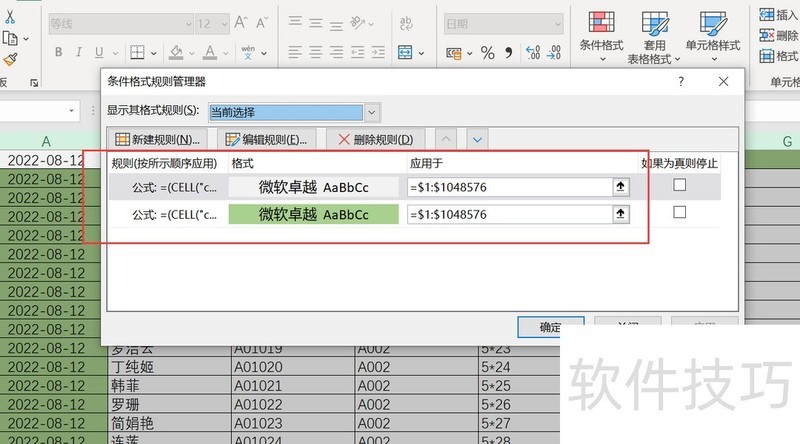Click the move rule down arrow
Viewport: 800px width, 444px height.
point(477,140)
